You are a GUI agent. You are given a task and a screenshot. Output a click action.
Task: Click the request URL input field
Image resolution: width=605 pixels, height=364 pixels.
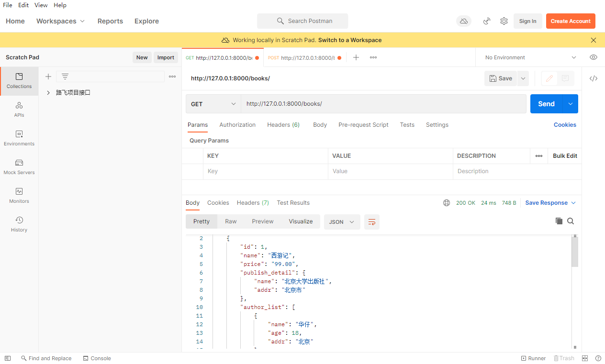383,104
